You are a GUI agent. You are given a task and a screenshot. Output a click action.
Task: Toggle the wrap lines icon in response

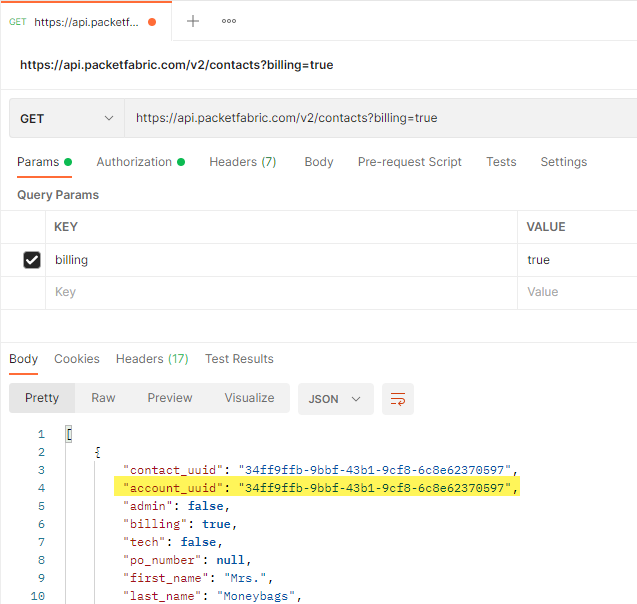pos(397,398)
